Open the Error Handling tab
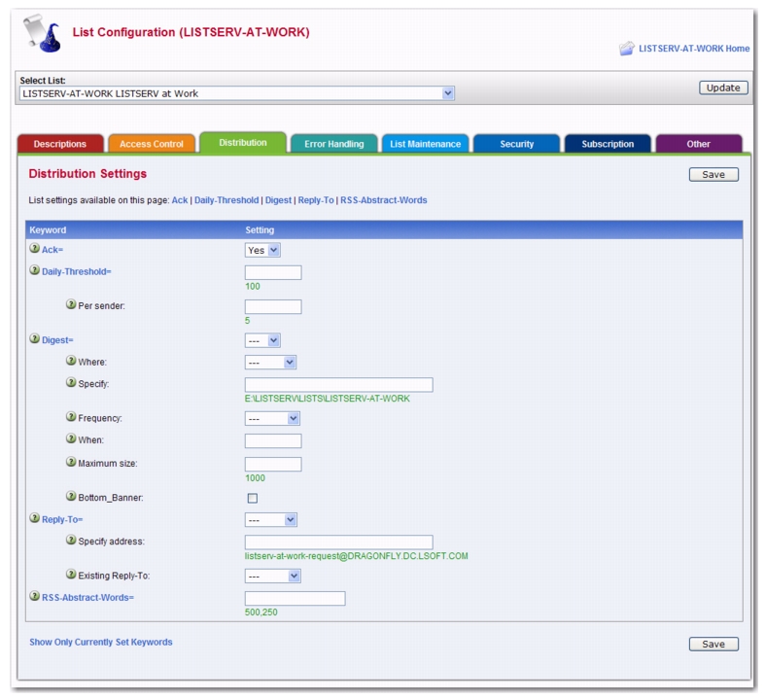This screenshot has width=765, height=700. click(x=334, y=144)
